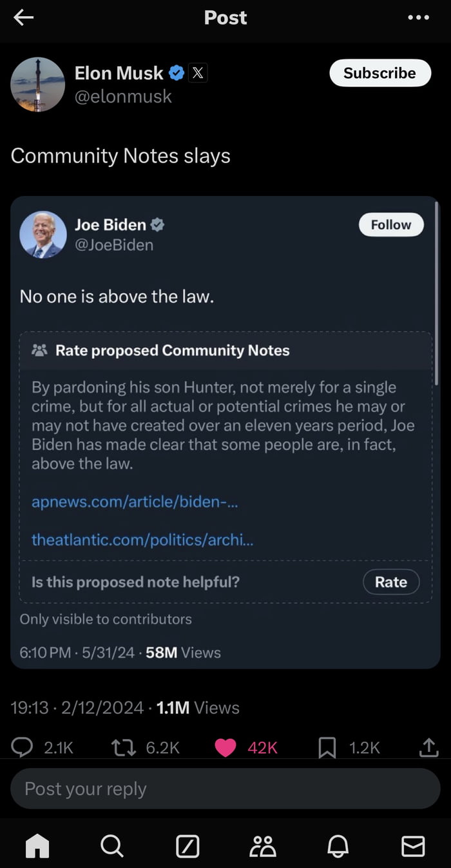Bookmark this post
Image resolution: width=451 pixels, height=868 pixels.
pos(327,747)
